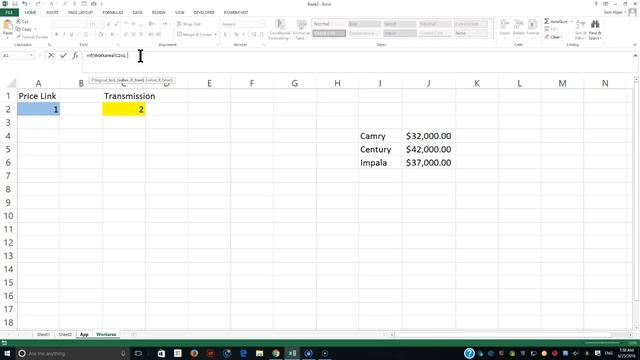This screenshot has width=640, height=360.
Task: Open the FILE tab
Action: 9,12
